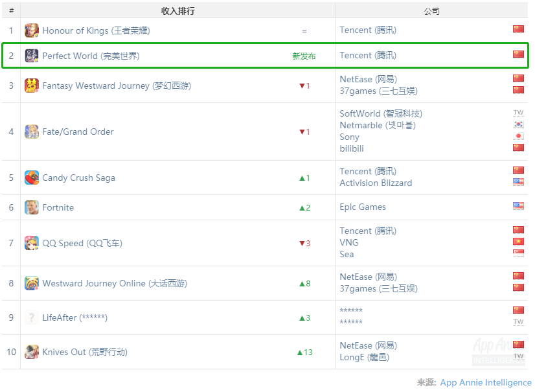Click the 收入排行 column header
This screenshot has width=535, height=392.
[177, 11]
